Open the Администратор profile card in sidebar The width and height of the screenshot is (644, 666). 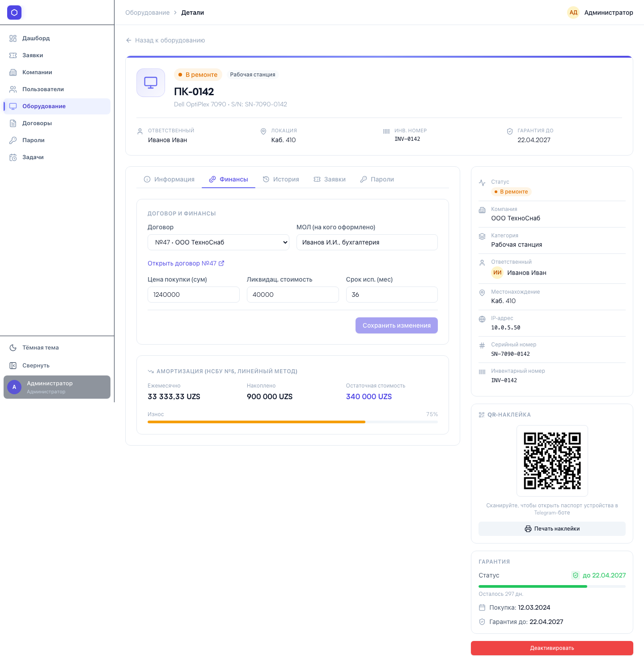coord(57,387)
